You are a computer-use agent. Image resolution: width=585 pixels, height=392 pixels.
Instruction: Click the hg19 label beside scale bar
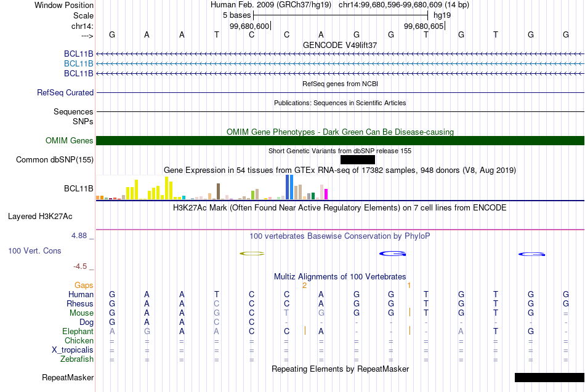[442, 15]
